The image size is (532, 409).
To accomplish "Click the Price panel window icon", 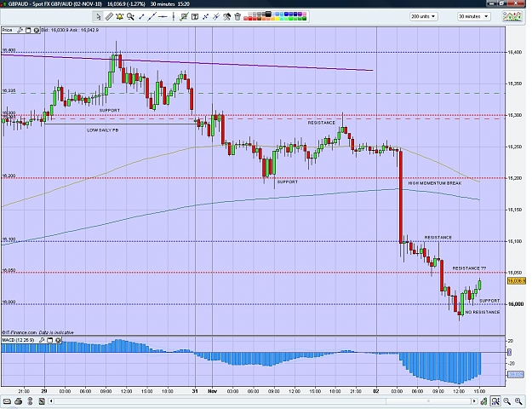I will point(28,30).
